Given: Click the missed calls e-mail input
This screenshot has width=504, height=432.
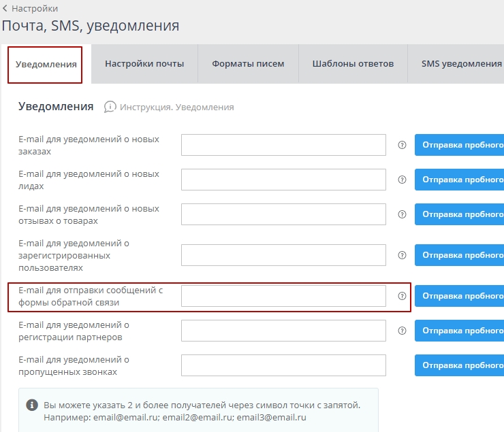Looking at the screenshot, I should click(x=283, y=365).
